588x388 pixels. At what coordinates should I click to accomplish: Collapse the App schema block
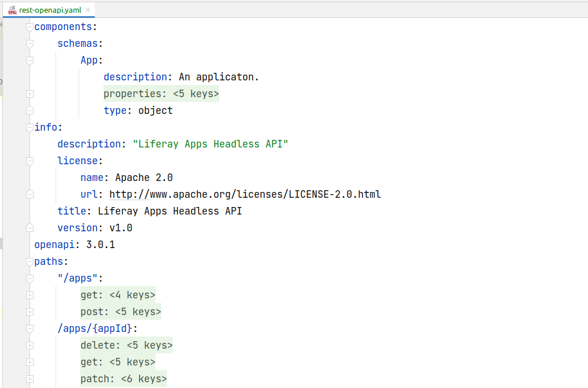[29, 60]
